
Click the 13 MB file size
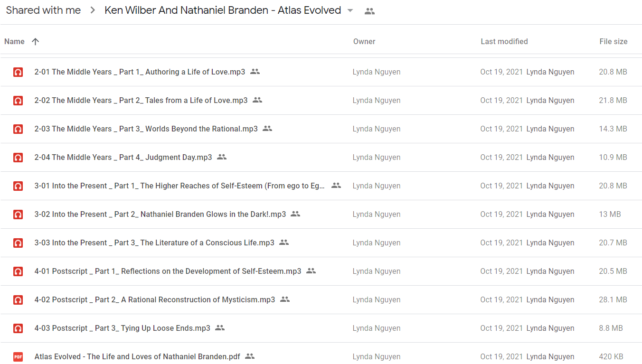610,215
